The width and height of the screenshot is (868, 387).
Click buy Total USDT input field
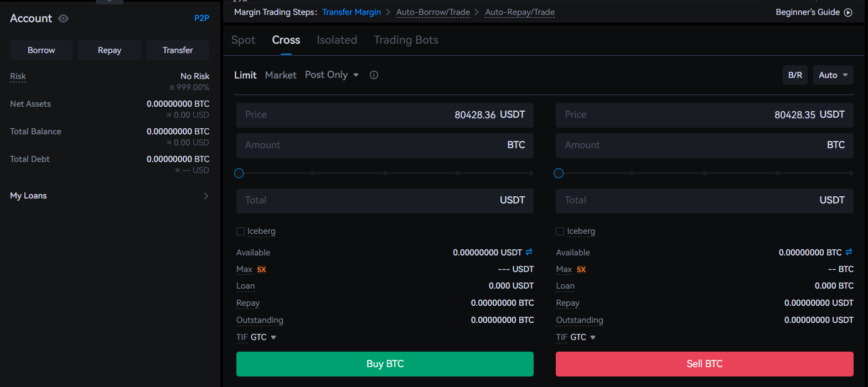click(x=385, y=201)
